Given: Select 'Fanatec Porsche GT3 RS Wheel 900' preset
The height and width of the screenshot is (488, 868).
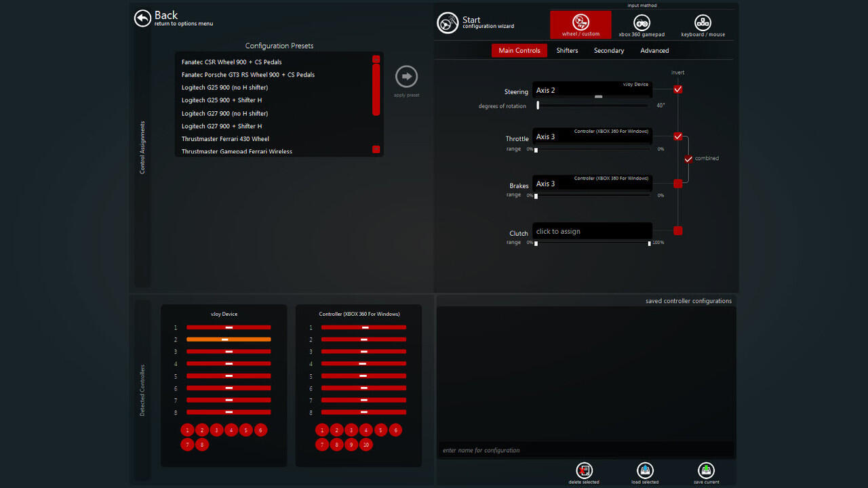Looking at the screenshot, I should pos(248,75).
